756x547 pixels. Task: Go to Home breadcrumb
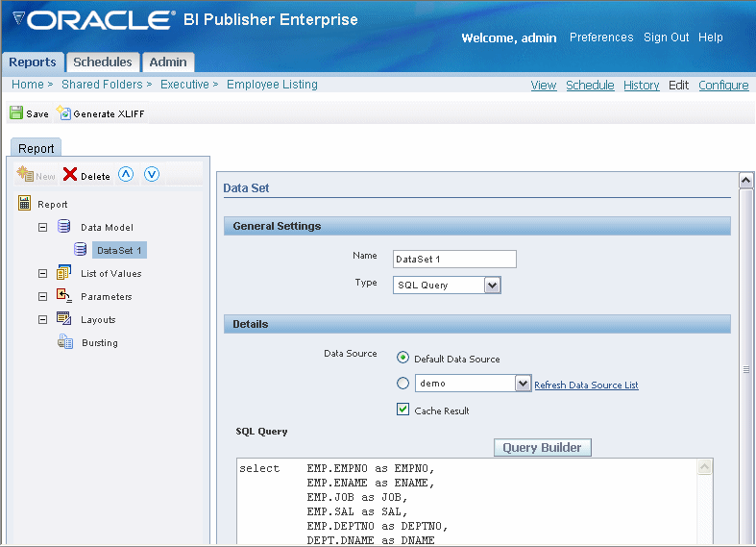(x=28, y=85)
